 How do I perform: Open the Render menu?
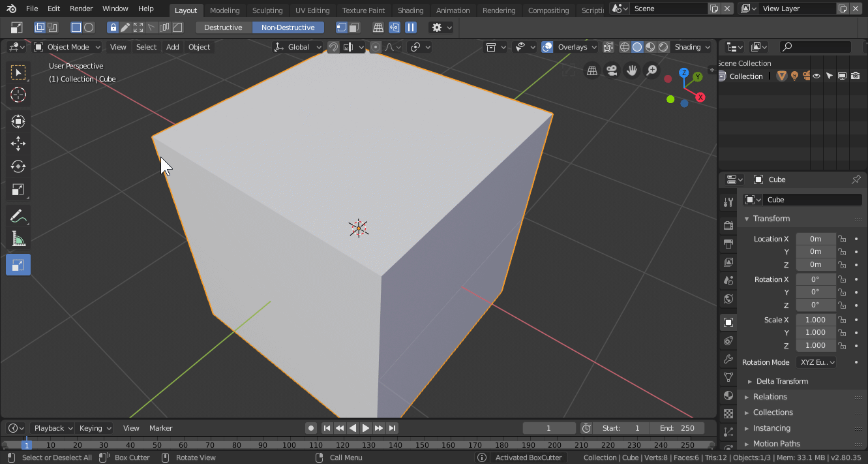tap(82, 8)
